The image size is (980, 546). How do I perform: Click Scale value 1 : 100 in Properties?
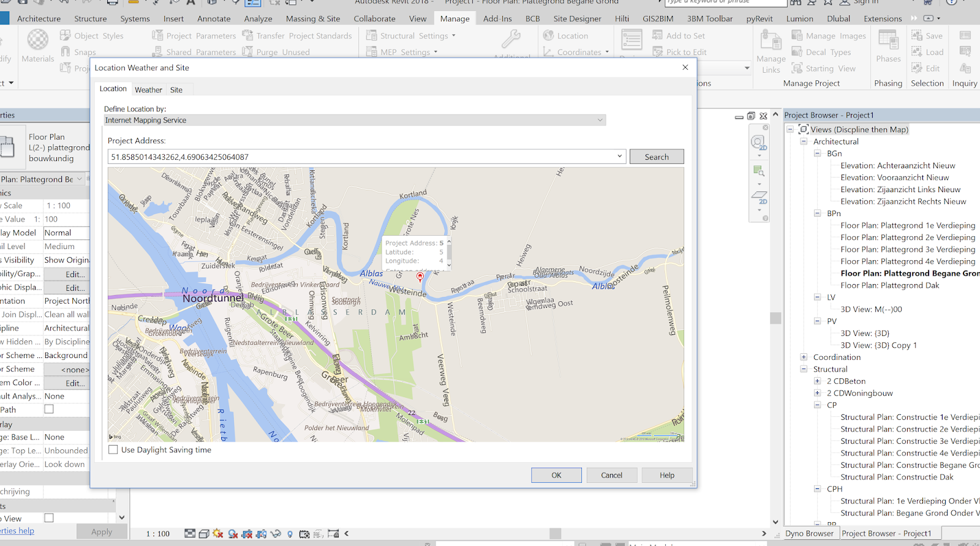[66, 206]
